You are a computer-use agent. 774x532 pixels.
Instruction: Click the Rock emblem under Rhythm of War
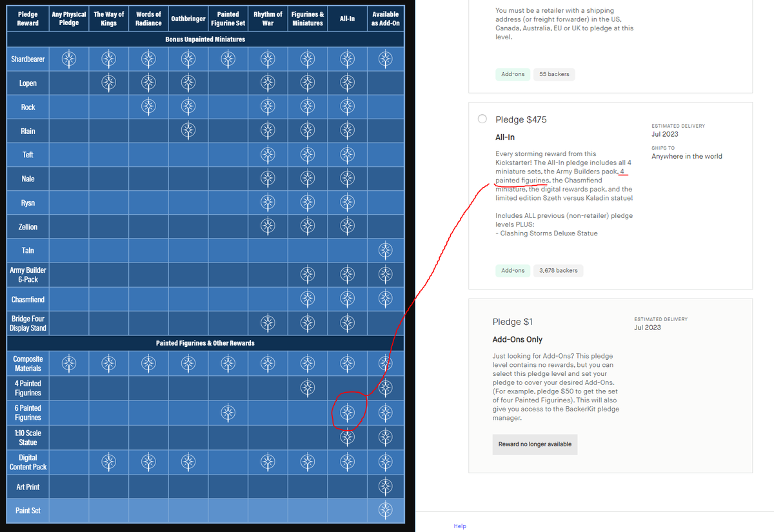click(268, 106)
